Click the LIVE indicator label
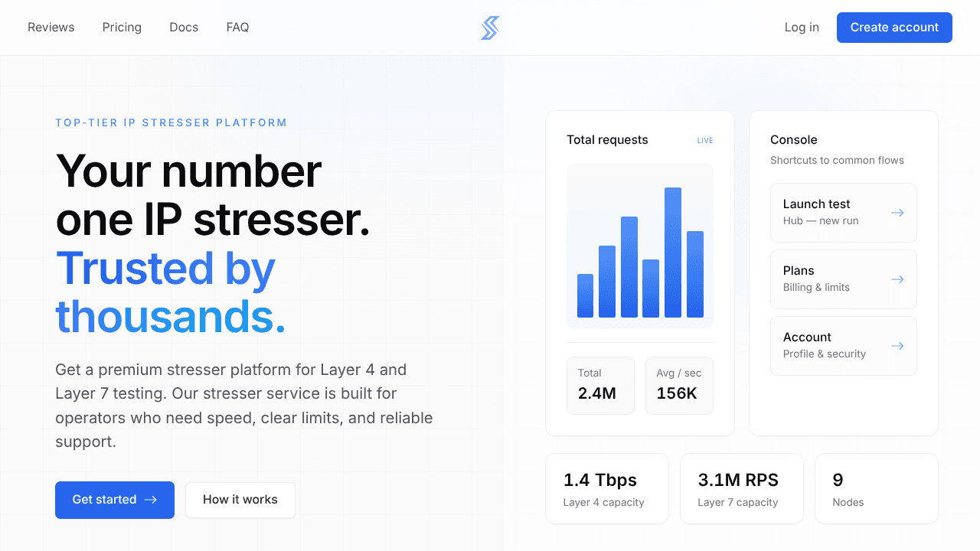980x551 pixels. click(705, 141)
